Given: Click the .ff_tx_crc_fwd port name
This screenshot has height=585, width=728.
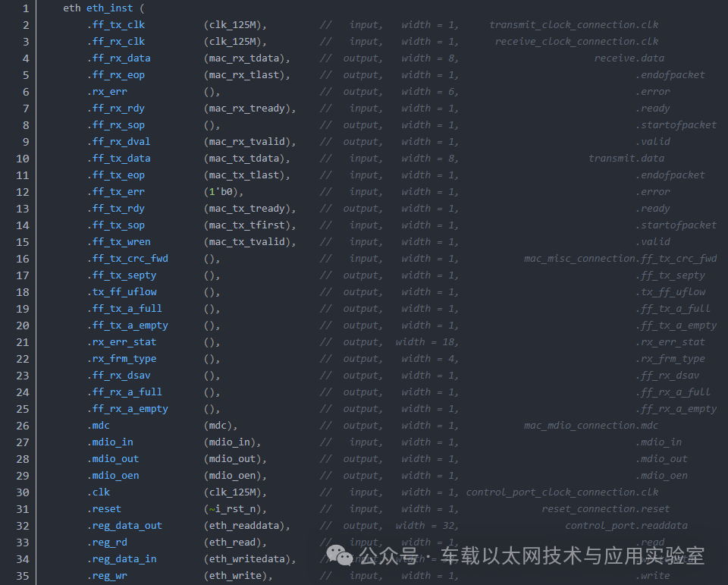Looking at the screenshot, I should (127, 259).
